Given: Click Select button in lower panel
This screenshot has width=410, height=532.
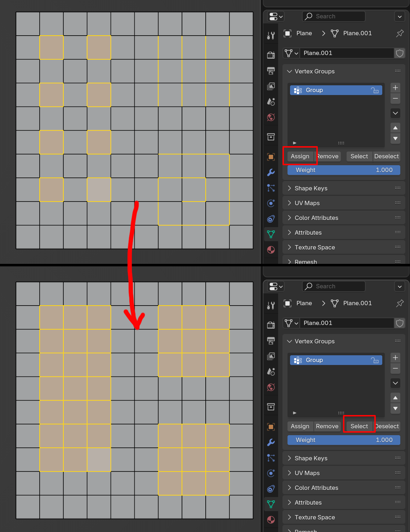Looking at the screenshot, I should 359,426.
